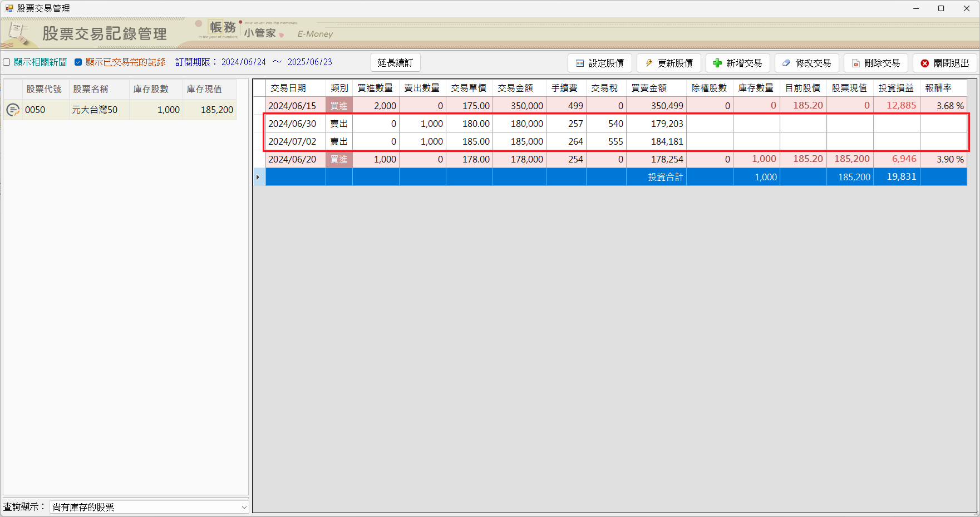Add a new trade with 新增交易
Viewport: 980px width, 517px height.
737,63
